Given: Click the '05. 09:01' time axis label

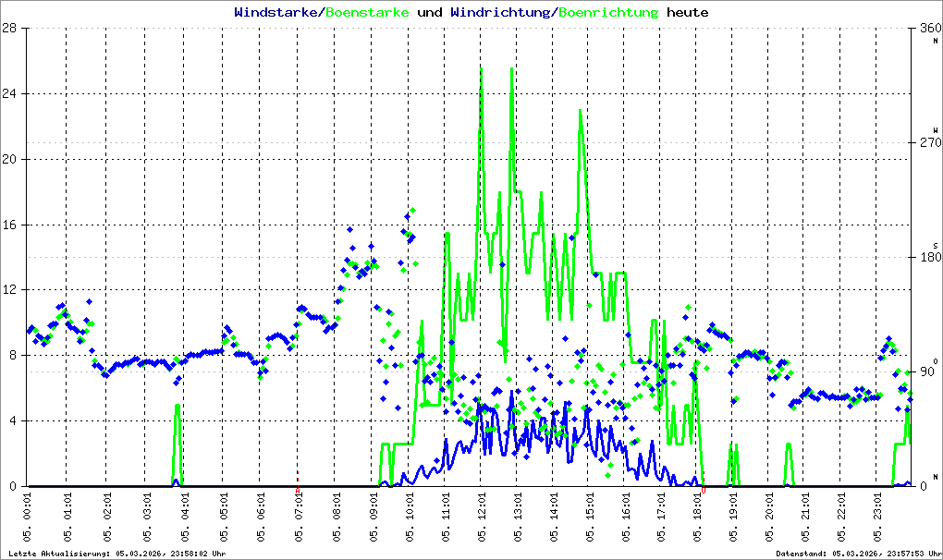Looking at the screenshot, I should tap(373, 517).
